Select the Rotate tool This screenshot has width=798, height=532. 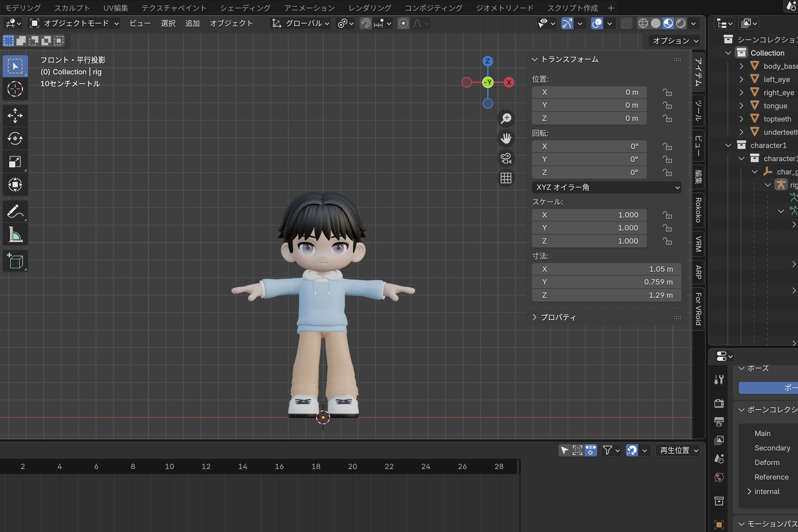click(15, 138)
